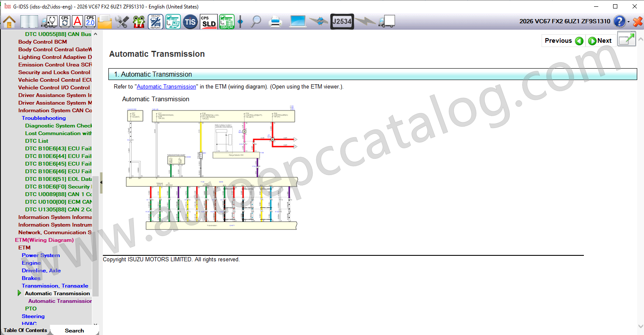The image size is (644, 335).
Task: Collapse the sidebar with splitter arrow
Action: click(101, 182)
